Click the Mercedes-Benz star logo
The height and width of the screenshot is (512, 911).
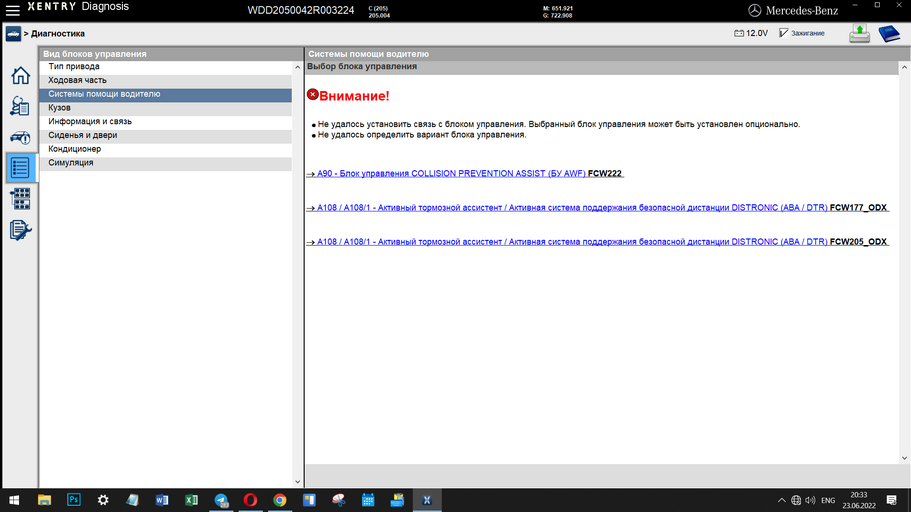(754, 10)
